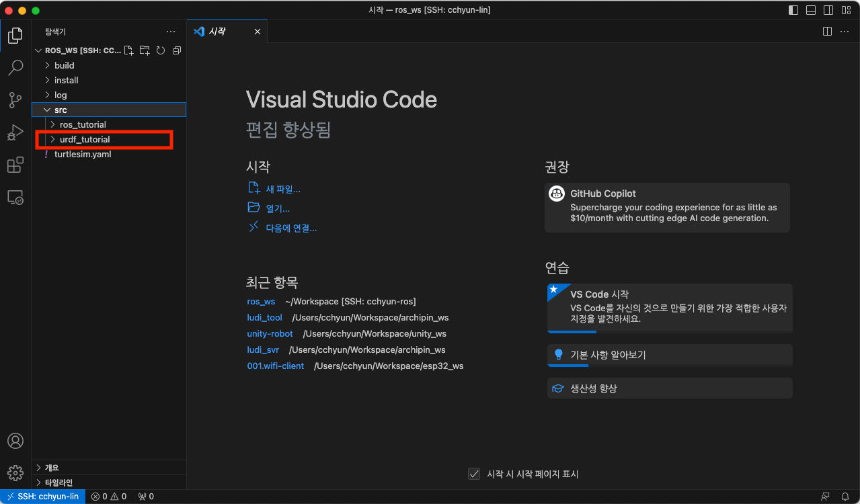Screen dimensions: 860x504
Task: Click the New Folder icon in explorer header
Action: (145, 50)
